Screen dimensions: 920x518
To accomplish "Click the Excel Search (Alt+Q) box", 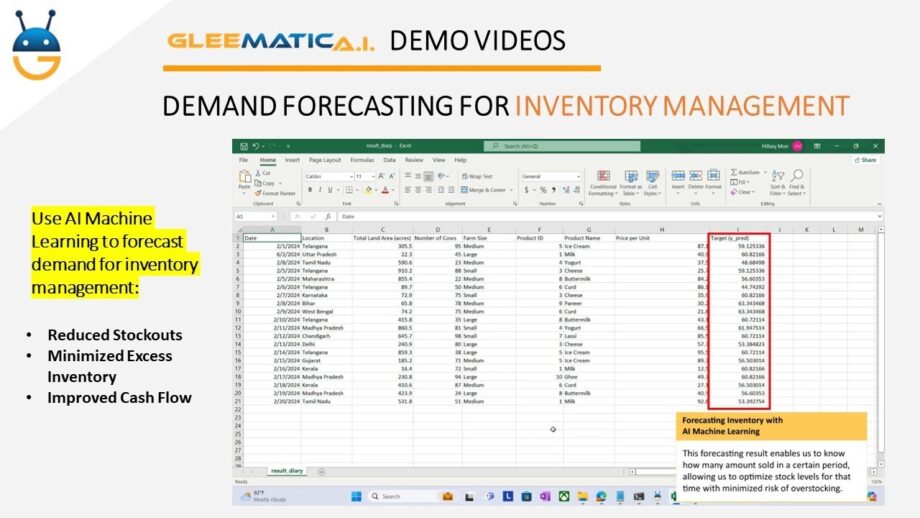I will point(562,146).
